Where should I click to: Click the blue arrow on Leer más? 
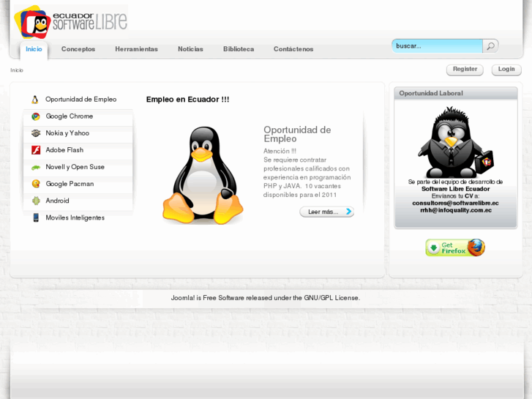coord(348,212)
